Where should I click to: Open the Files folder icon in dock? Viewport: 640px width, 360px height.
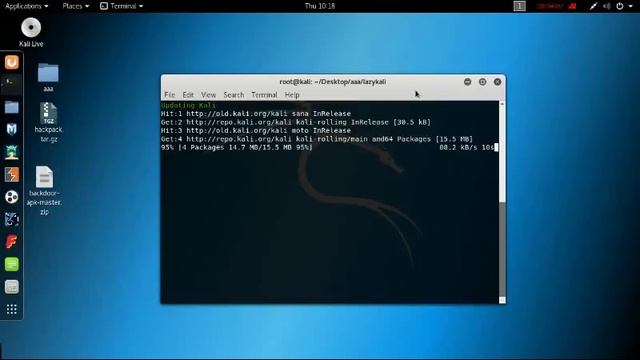point(11,107)
